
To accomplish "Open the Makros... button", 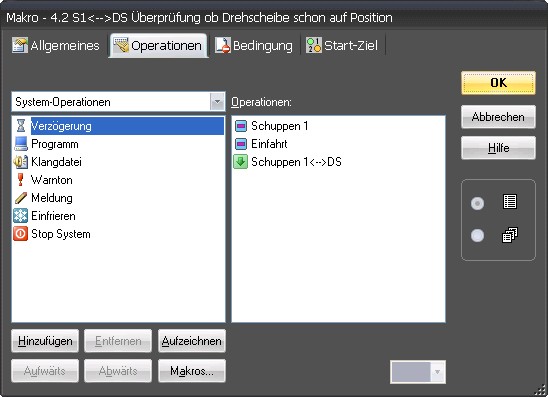I will pos(192,371).
